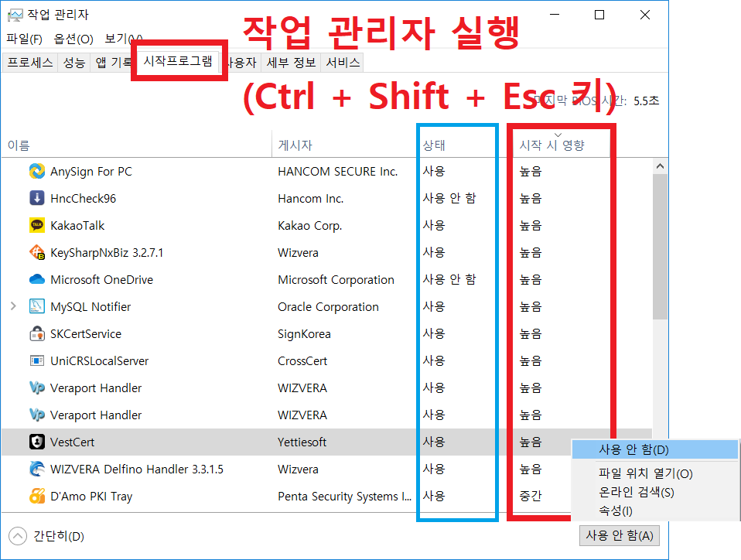Switch to the 성능 tab
Screen dimensions: 741x560
pyautogui.click(x=73, y=62)
